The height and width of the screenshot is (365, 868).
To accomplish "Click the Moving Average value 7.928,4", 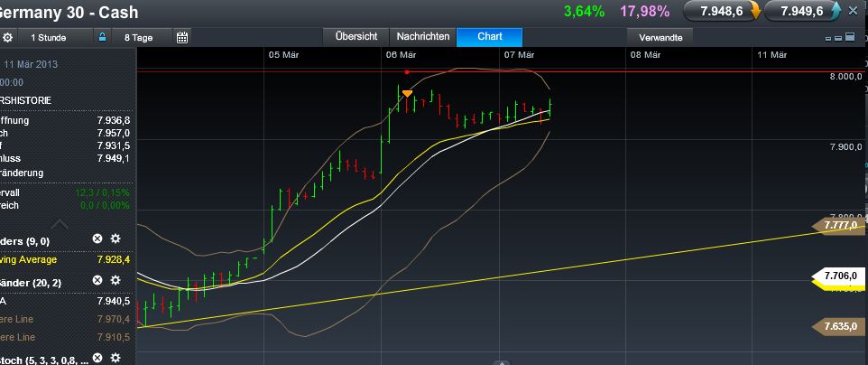I will pos(113,259).
